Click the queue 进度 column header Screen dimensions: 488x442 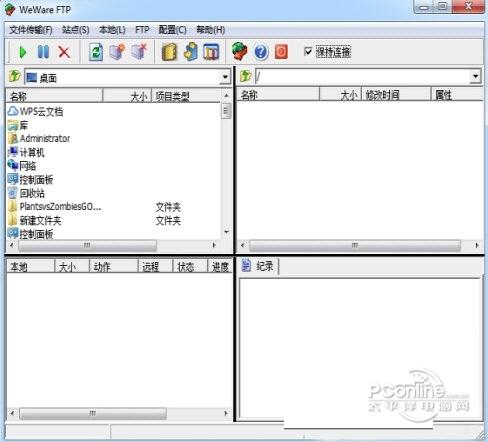tap(220, 266)
